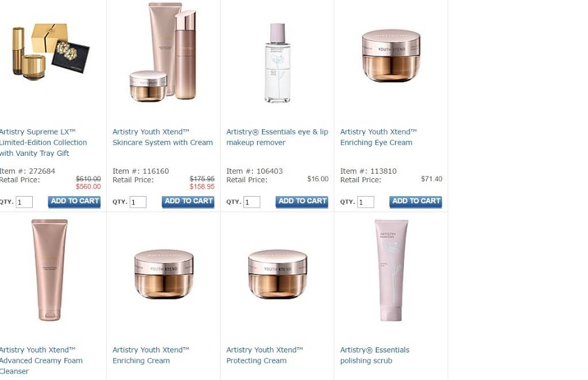Click the Artistry Essentials polishing scrub link
The width and height of the screenshot is (588, 380).
click(374, 355)
